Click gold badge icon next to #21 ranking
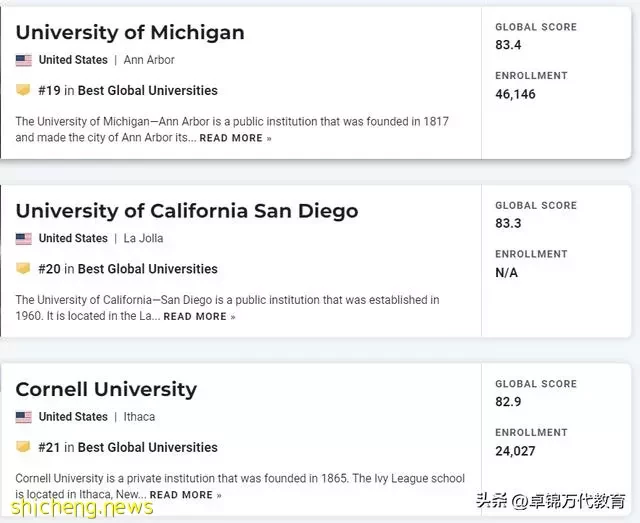 [x=23, y=446]
